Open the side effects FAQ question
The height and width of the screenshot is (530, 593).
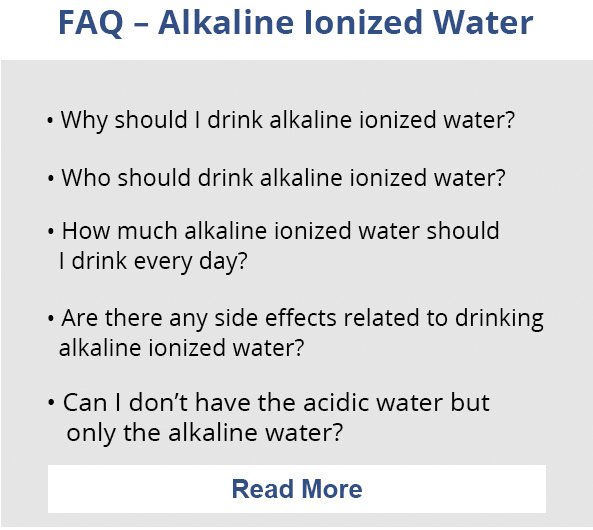coord(301,333)
